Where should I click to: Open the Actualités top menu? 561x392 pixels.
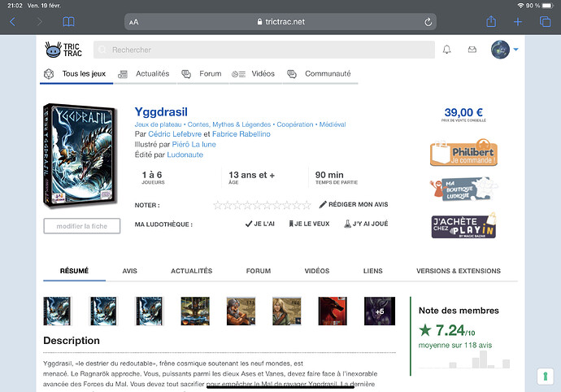point(144,74)
